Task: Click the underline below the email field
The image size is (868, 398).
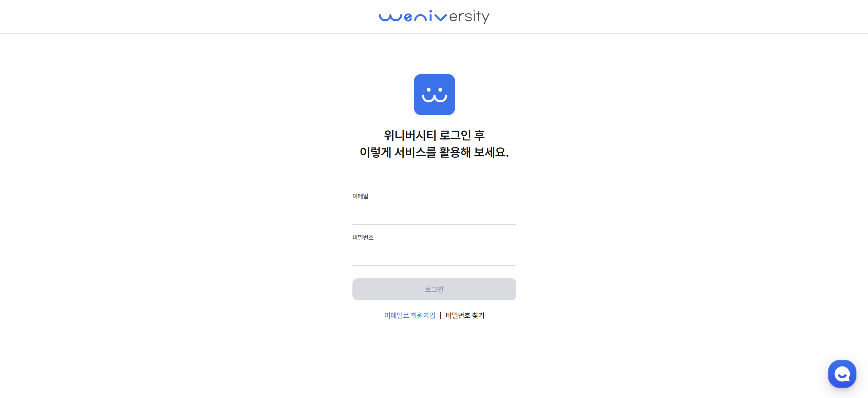Action: click(x=434, y=224)
